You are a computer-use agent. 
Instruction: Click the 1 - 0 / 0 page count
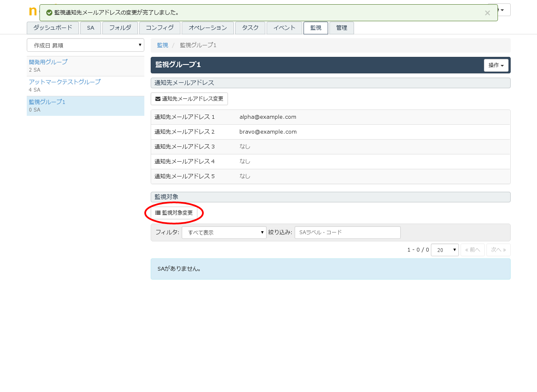pos(418,250)
